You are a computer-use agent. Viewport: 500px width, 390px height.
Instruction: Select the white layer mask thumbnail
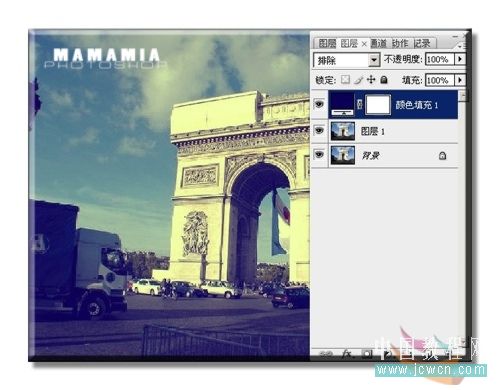coord(378,104)
